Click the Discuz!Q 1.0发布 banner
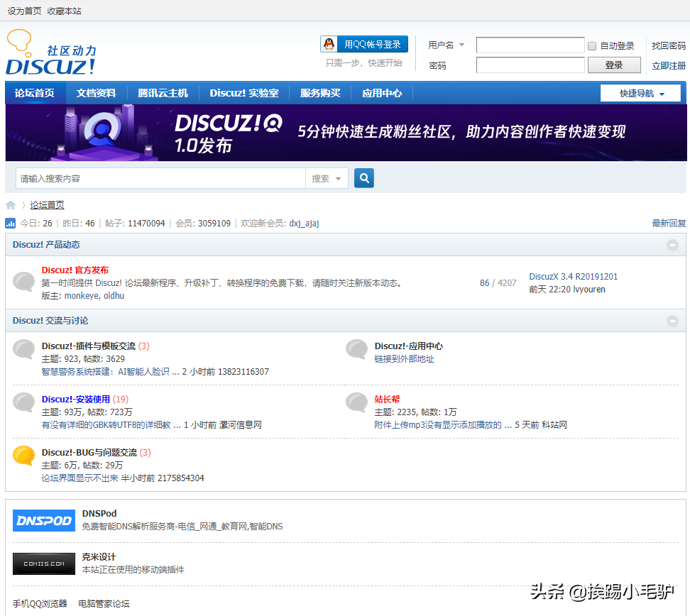Viewport: 690px width, 616px height. pyautogui.click(x=346, y=133)
